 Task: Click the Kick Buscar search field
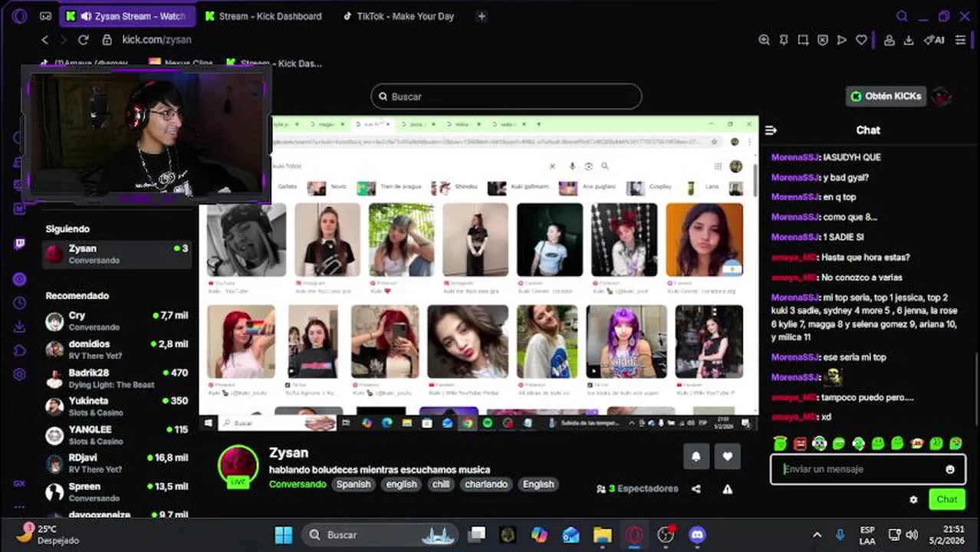[x=506, y=97]
